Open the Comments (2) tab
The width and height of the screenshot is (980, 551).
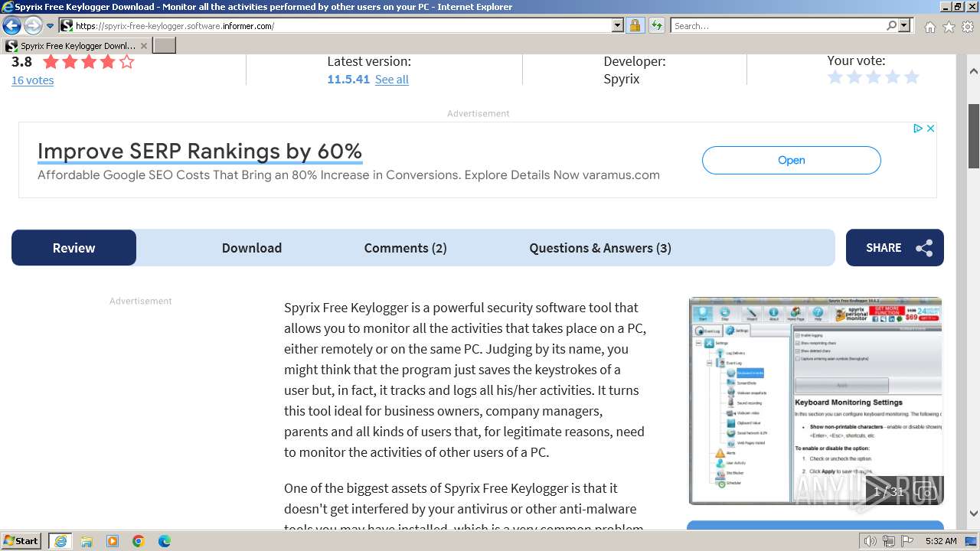pyautogui.click(x=405, y=247)
